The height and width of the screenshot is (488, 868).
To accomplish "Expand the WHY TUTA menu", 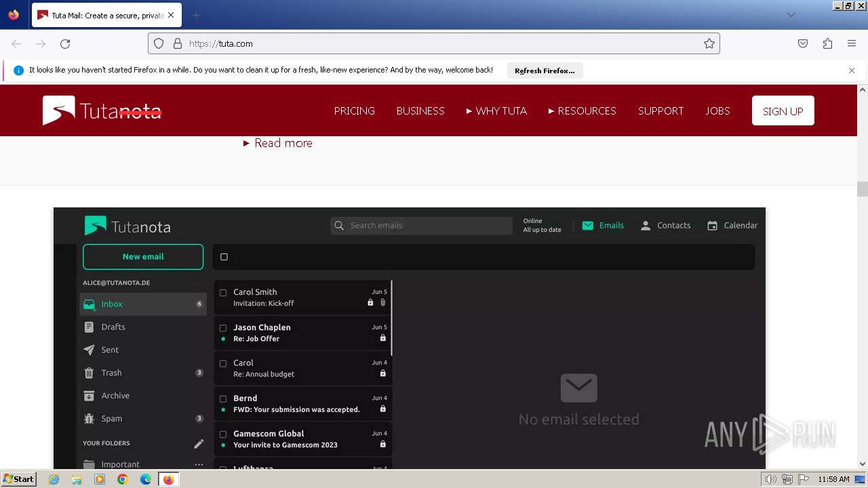I will tap(496, 110).
